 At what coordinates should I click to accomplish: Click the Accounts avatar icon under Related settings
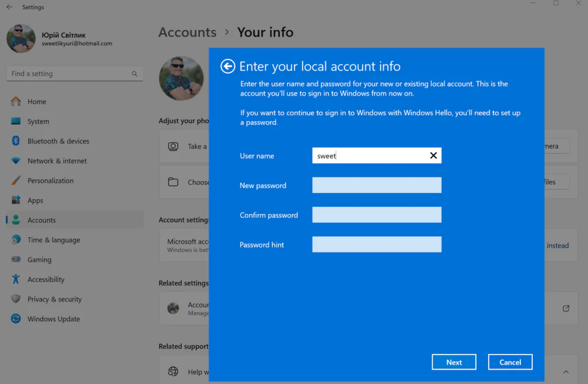pyautogui.click(x=173, y=308)
